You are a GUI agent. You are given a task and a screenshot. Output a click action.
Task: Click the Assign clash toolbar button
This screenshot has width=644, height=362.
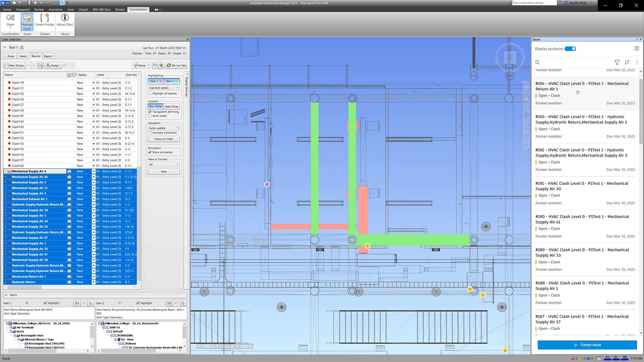53,65
